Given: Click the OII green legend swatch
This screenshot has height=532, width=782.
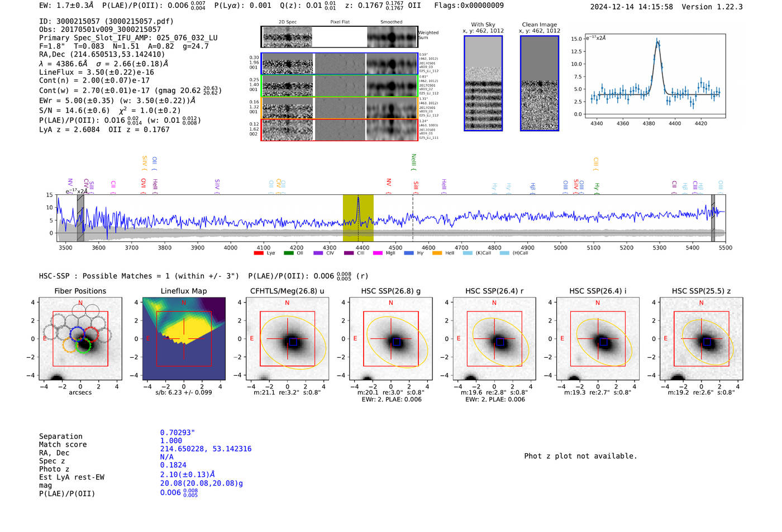Looking at the screenshot, I should coord(289,253).
